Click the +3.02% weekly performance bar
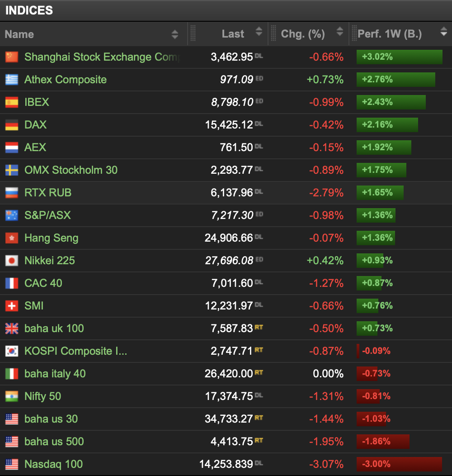Viewport: 452px width, 476px height. pyautogui.click(x=400, y=57)
